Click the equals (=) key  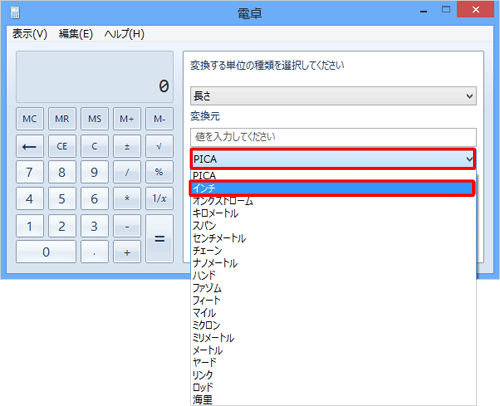click(159, 239)
